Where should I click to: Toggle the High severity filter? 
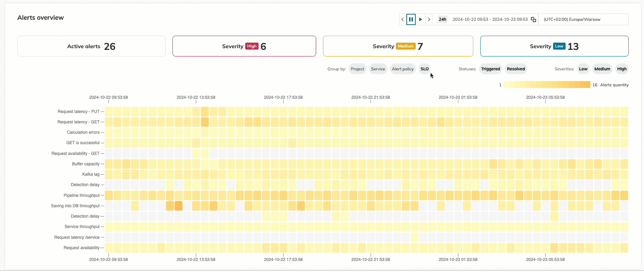coord(622,69)
